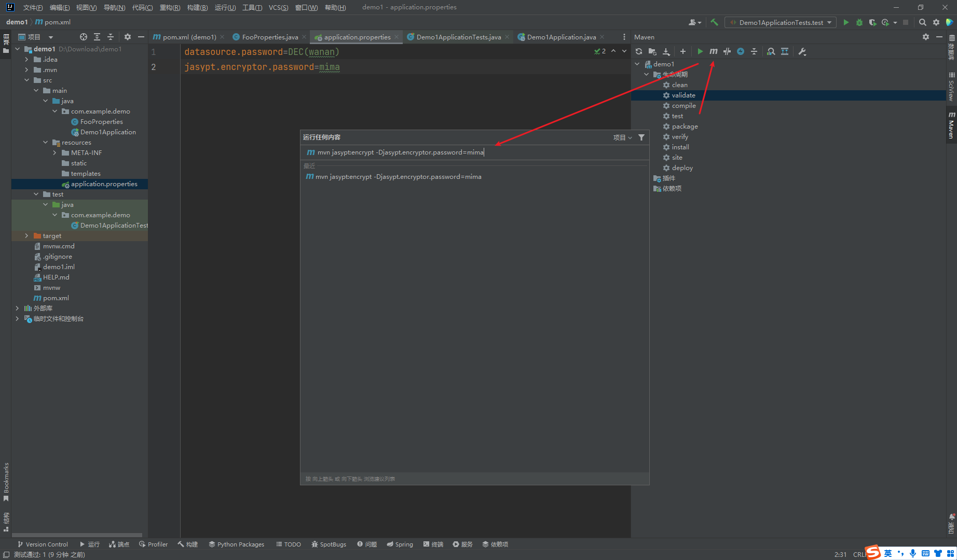The image size is (957, 560).
Task: Go to next highlighted problem arrow
Action: point(624,51)
